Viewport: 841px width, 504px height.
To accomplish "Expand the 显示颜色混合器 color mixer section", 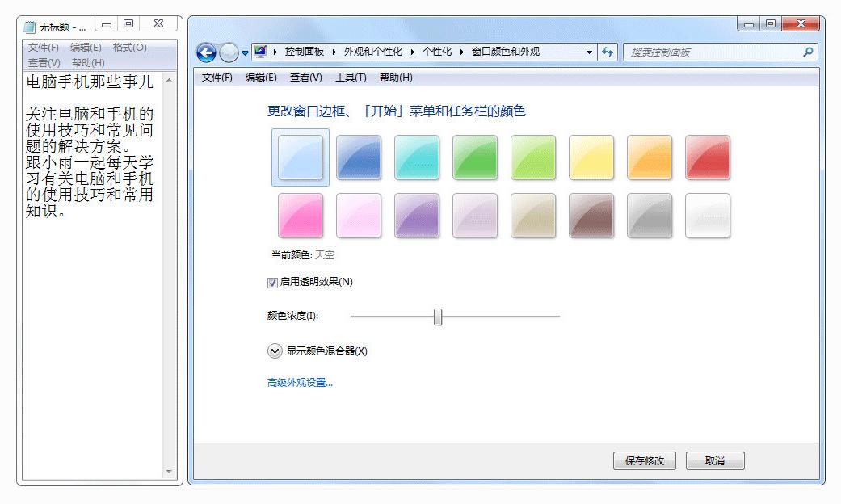I will click(273, 351).
